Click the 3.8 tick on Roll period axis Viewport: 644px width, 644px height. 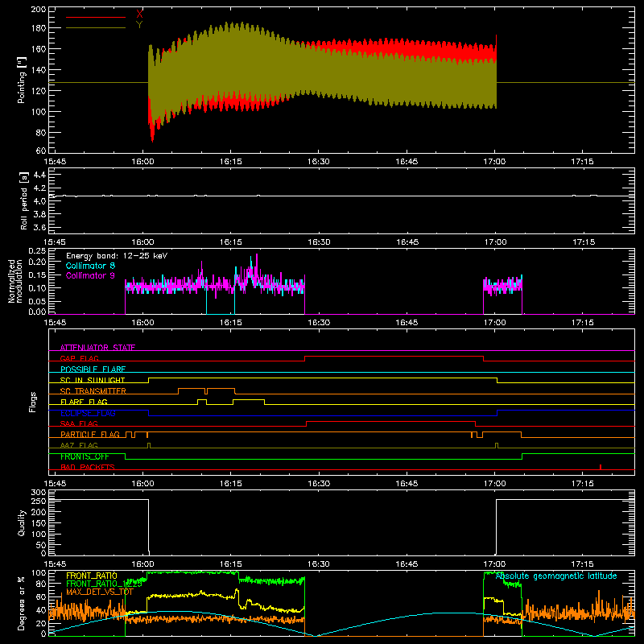[x=39, y=214]
